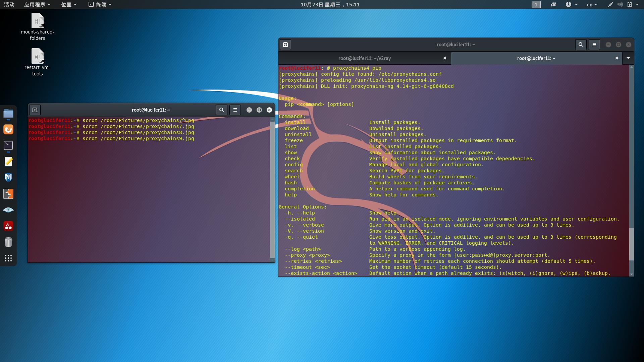
Task: Click 活动 activities button
Action: pyautogui.click(x=9, y=4)
